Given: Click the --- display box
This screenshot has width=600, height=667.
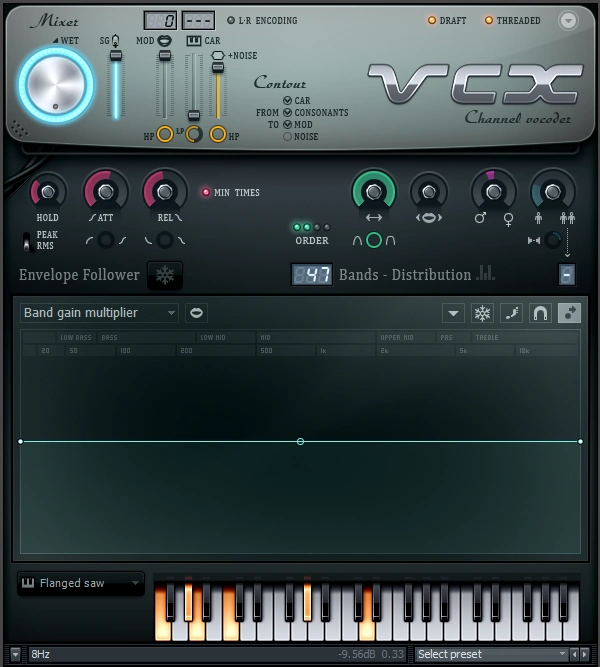Looking at the screenshot, I should point(198,20).
